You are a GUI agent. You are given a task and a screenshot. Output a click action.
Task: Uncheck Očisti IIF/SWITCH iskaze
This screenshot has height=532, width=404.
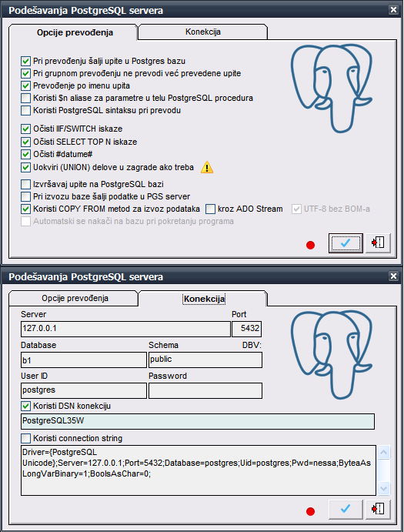(26, 129)
